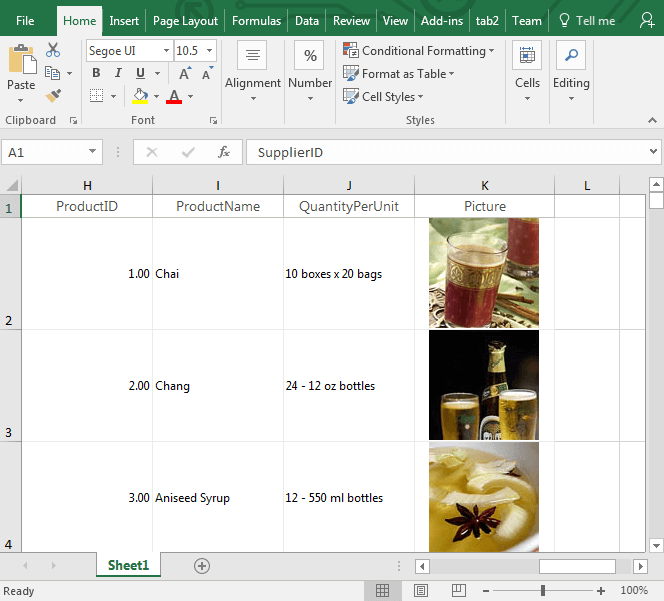Click the vertical scrollbar down arrow
The image size is (664, 601).
[x=656, y=546]
